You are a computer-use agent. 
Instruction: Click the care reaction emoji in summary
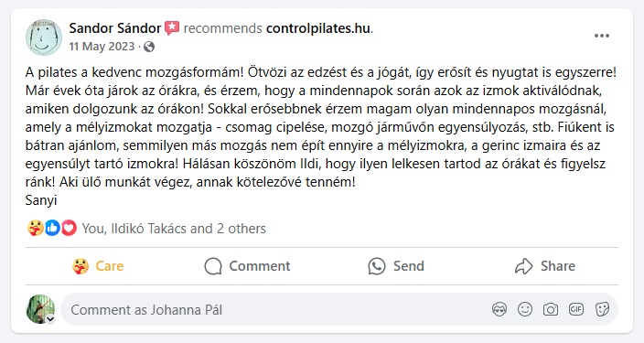(x=36, y=228)
